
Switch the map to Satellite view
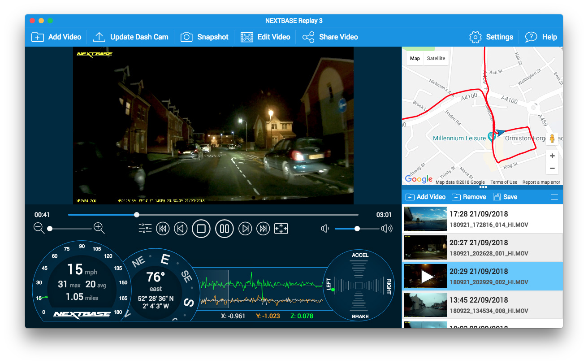[436, 58]
